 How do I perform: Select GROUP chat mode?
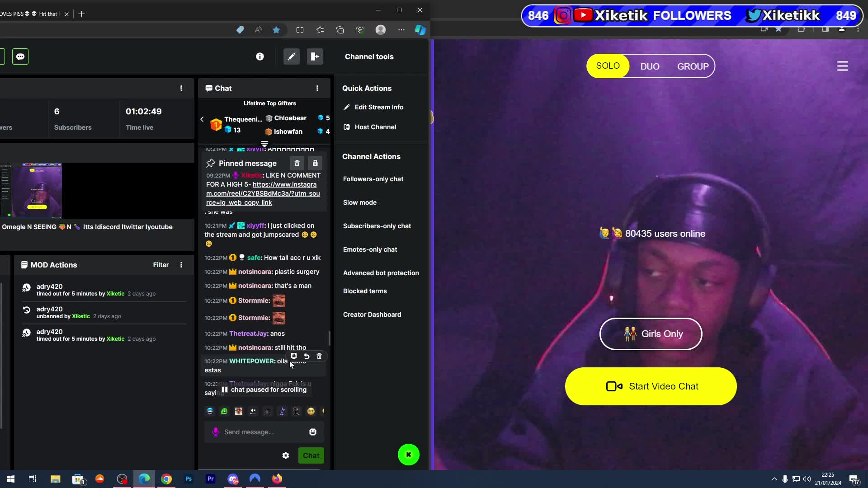point(693,66)
